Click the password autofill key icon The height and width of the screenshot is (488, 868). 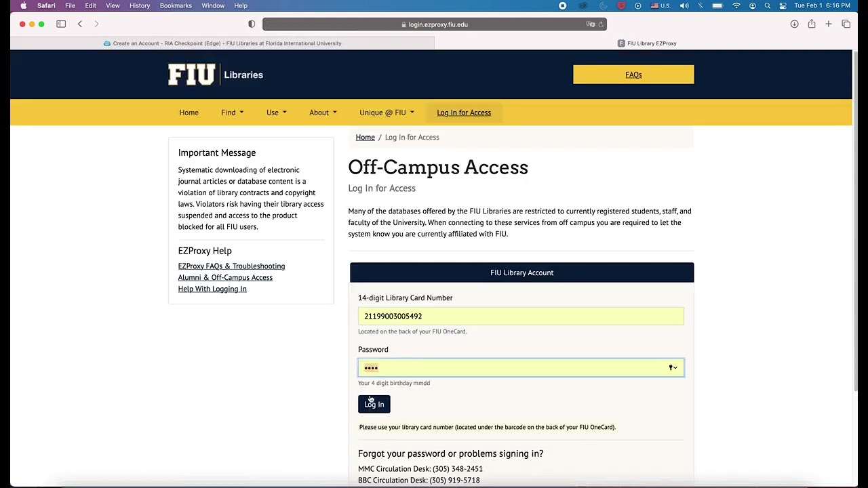click(673, 367)
